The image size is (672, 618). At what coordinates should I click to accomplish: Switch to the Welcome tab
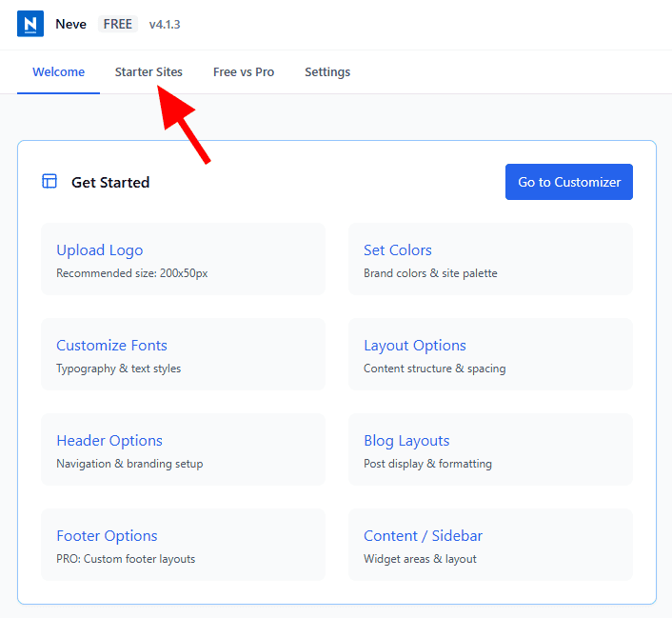pyautogui.click(x=58, y=72)
